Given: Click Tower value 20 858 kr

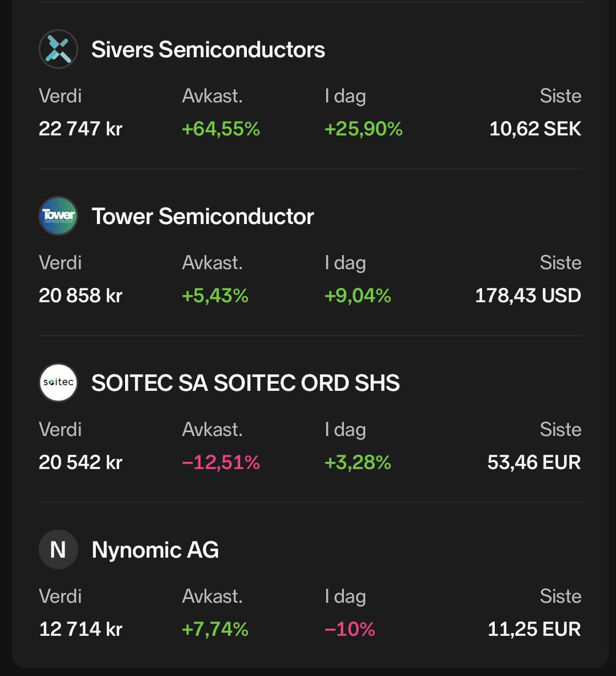Looking at the screenshot, I should pos(81,296).
